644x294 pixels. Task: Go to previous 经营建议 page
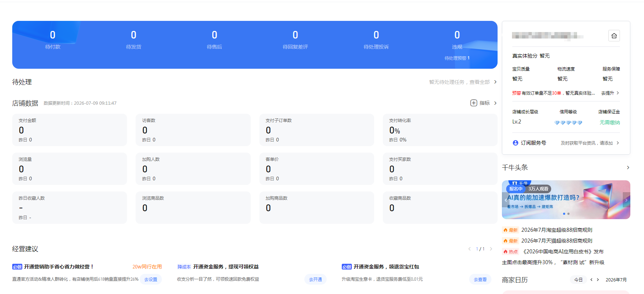[469, 249]
